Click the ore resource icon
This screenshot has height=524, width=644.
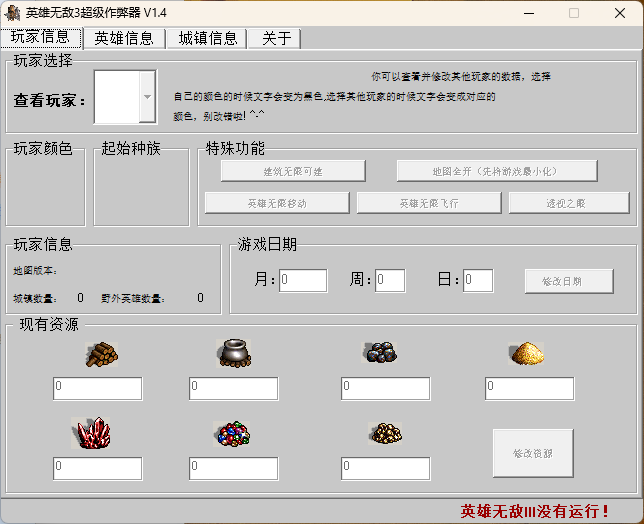click(380, 352)
